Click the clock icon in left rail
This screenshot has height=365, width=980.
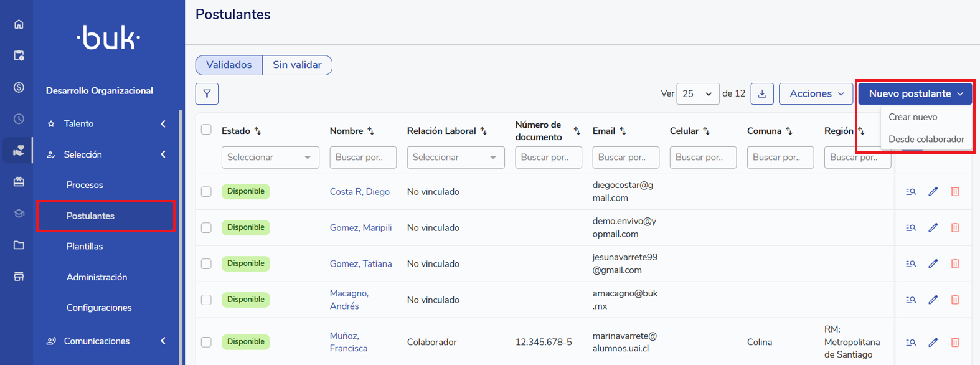pyautogui.click(x=19, y=119)
